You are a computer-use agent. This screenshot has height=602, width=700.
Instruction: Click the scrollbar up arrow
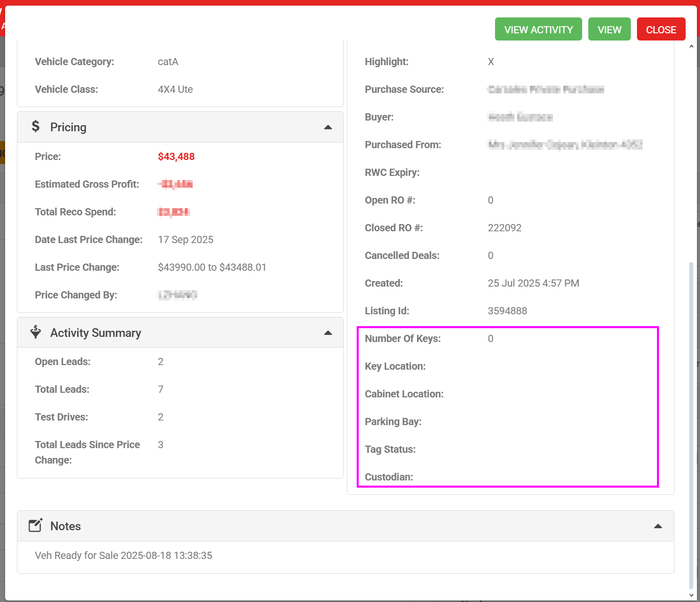[691, 47]
